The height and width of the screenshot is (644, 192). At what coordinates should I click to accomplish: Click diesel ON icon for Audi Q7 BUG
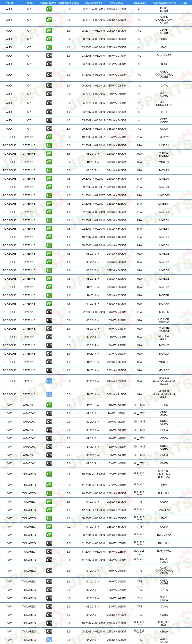49,64
